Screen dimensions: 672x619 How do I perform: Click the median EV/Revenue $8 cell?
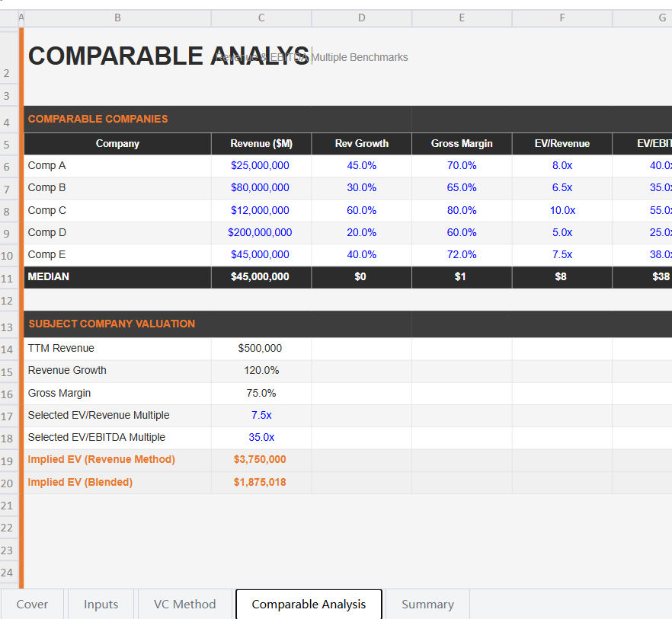[x=562, y=277]
